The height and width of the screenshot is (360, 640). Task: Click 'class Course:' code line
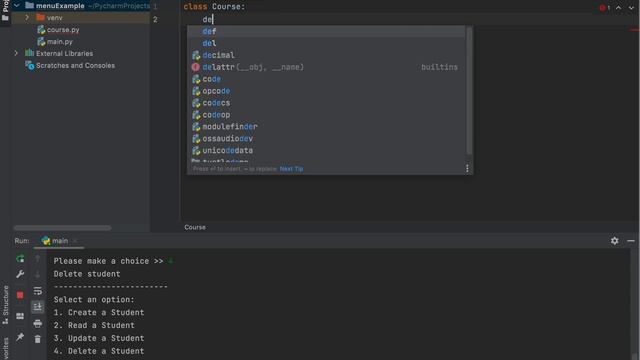pos(214,7)
